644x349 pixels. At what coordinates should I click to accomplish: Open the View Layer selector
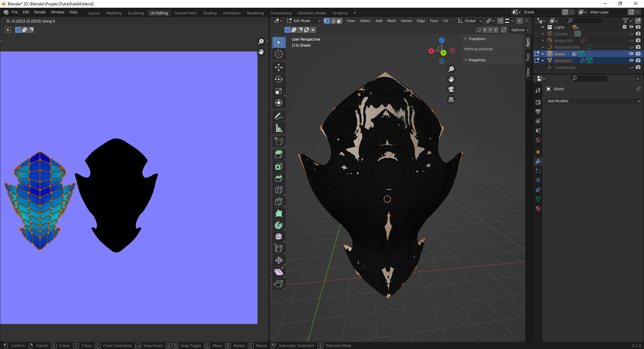[x=583, y=12]
